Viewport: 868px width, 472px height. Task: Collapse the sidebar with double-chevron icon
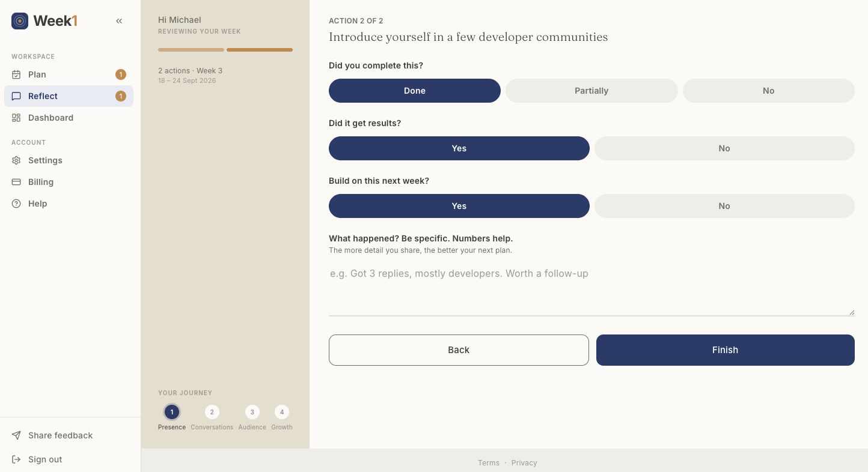click(x=119, y=21)
